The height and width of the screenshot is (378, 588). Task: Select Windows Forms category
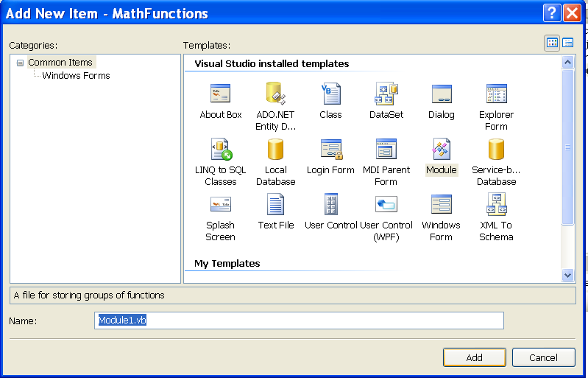click(76, 75)
